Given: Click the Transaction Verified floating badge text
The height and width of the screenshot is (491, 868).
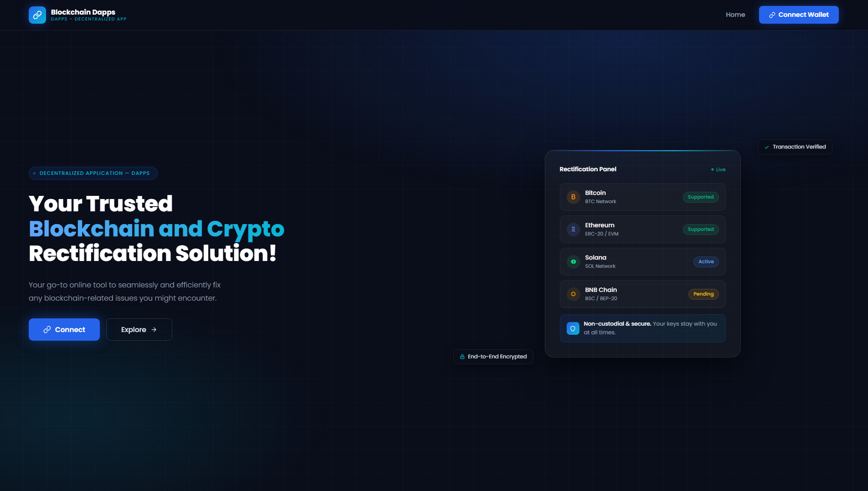Looking at the screenshot, I should pyautogui.click(x=799, y=147).
